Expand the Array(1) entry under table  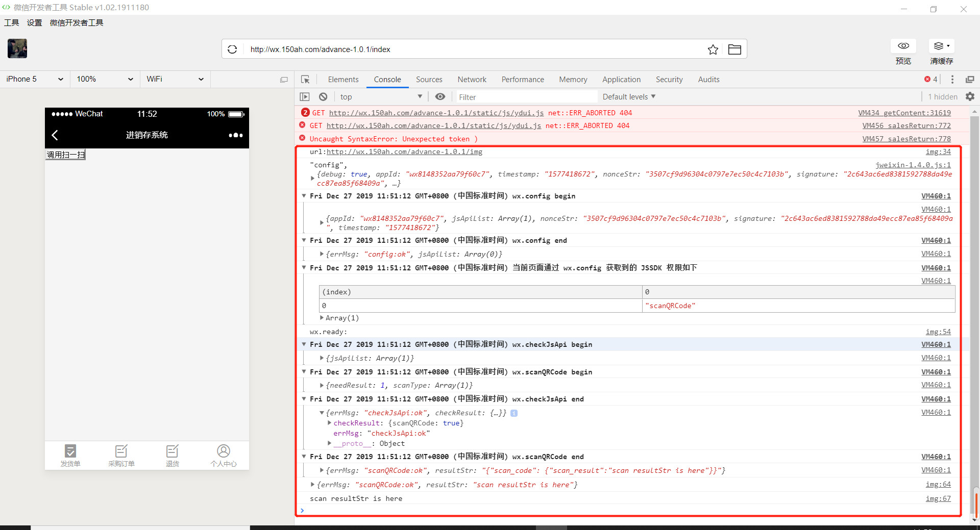322,318
